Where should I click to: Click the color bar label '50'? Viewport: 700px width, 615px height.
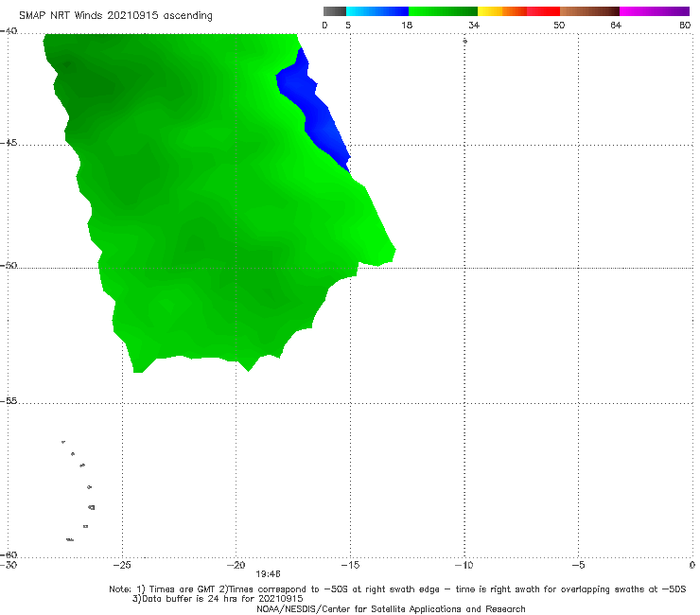tap(559, 26)
